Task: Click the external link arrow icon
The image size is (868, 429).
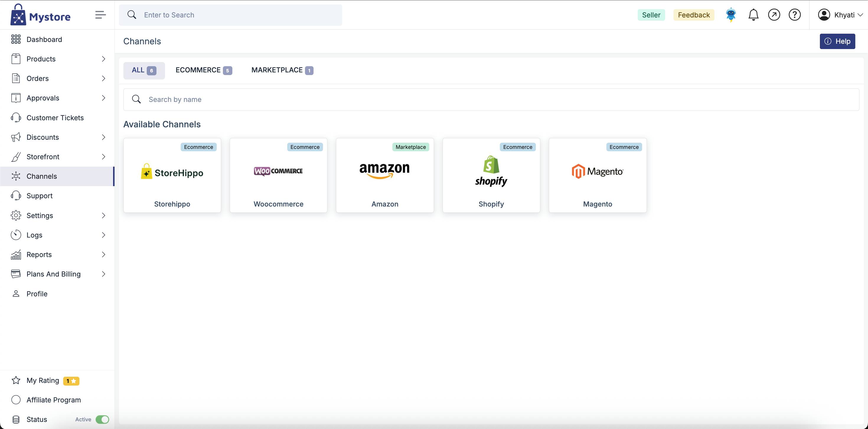Action: coord(774,15)
